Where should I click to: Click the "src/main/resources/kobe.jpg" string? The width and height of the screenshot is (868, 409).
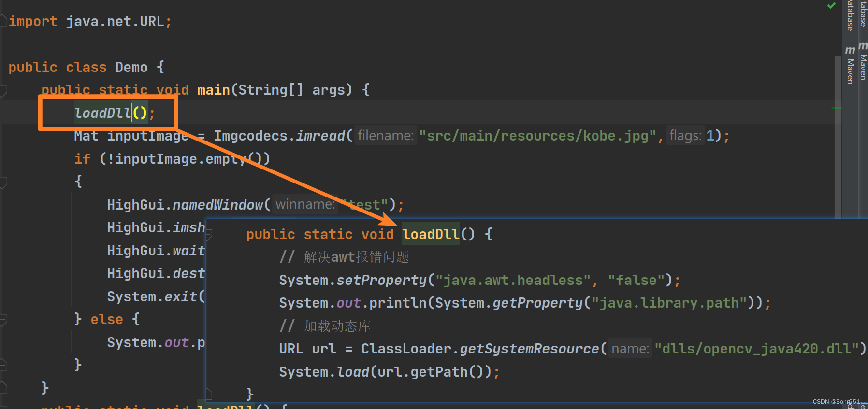537,136
